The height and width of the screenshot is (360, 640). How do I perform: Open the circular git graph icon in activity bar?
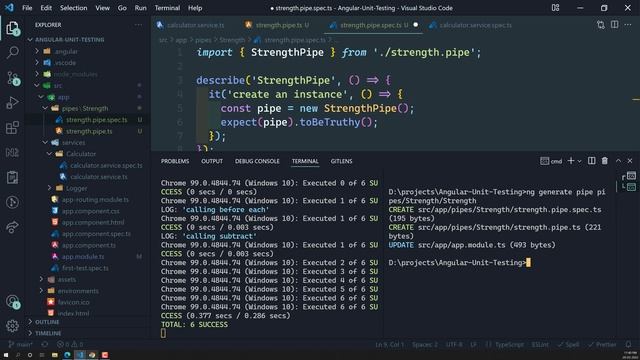[12, 202]
